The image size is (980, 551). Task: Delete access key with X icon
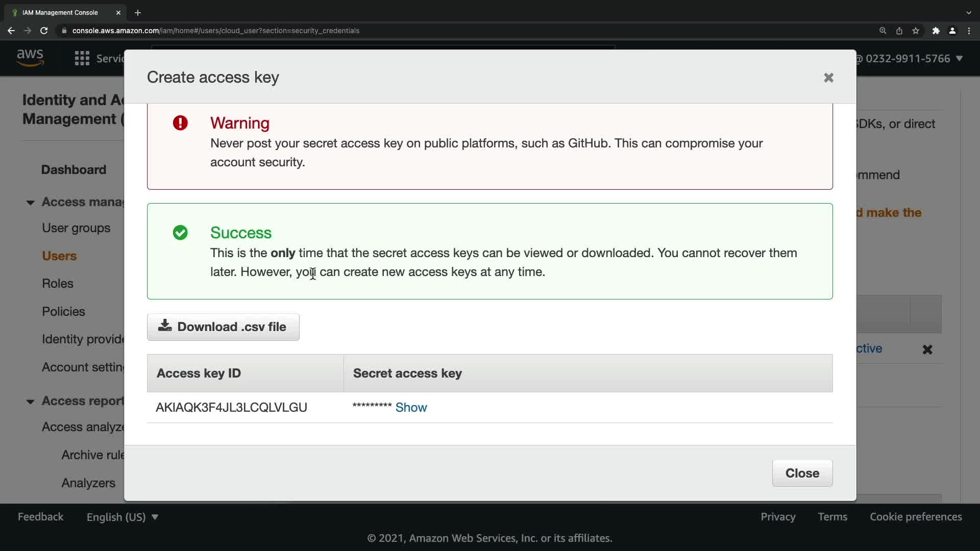[927, 349]
